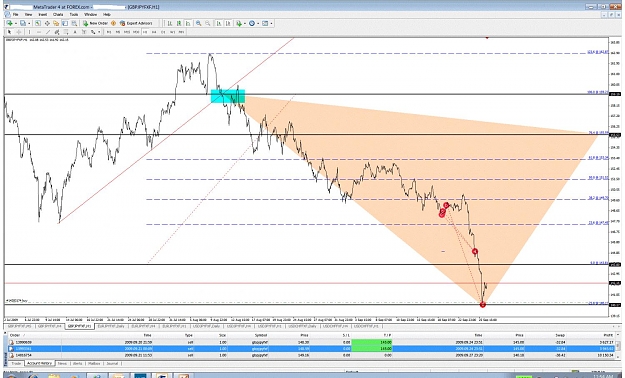Switch to MN timeframe
The image size is (625, 378).
(x=181, y=32)
